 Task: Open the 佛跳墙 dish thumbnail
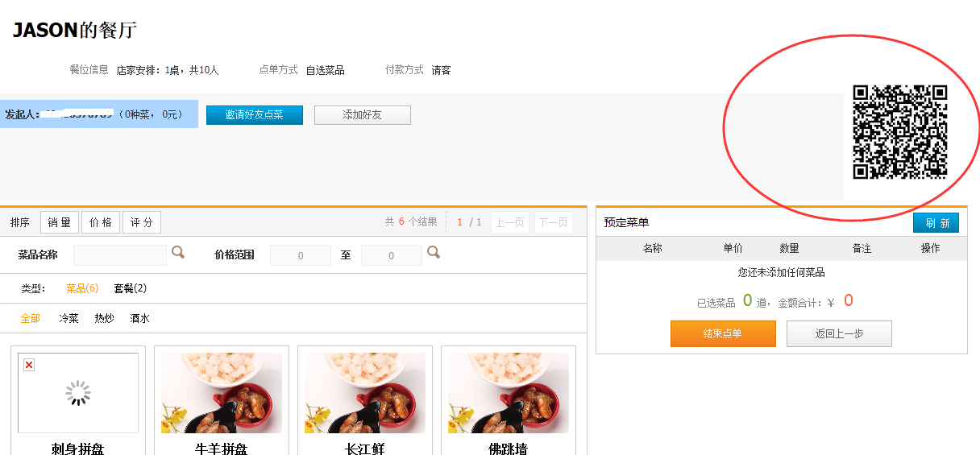click(x=509, y=393)
